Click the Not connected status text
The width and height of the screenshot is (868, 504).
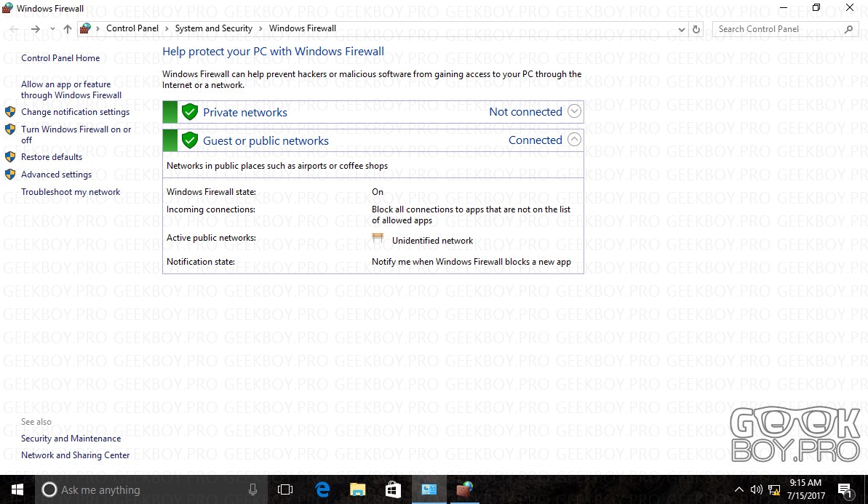click(526, 112)
